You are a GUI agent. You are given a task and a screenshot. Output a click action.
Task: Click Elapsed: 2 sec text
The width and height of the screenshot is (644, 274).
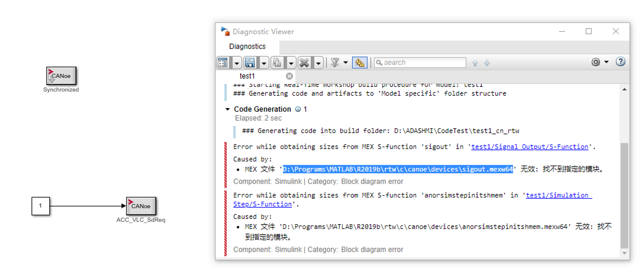pyautogui.click(x=258, y=118)
